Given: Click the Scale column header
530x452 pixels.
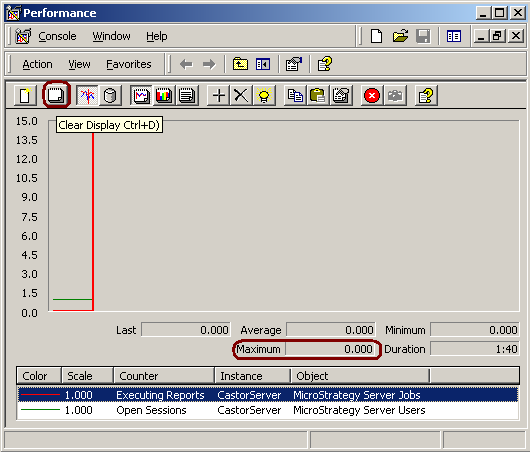Looking at the screenshot, I should pyautogui.click(x=87, y=376).
